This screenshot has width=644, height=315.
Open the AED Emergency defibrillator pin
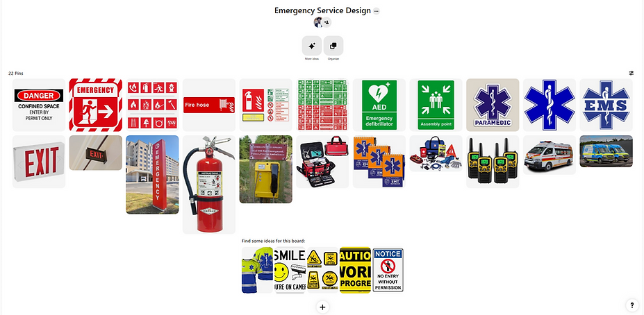379,105
